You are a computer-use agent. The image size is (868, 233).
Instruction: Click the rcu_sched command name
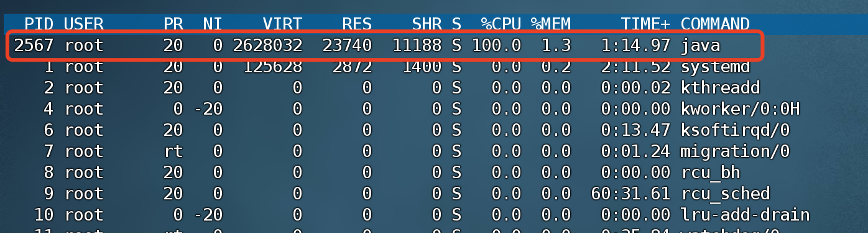tap(725, 194)
